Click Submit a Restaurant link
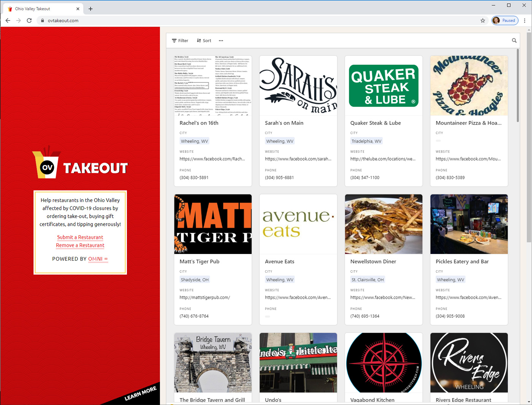Viewport: 532px width, 405px height. click(x=80, y=237)
